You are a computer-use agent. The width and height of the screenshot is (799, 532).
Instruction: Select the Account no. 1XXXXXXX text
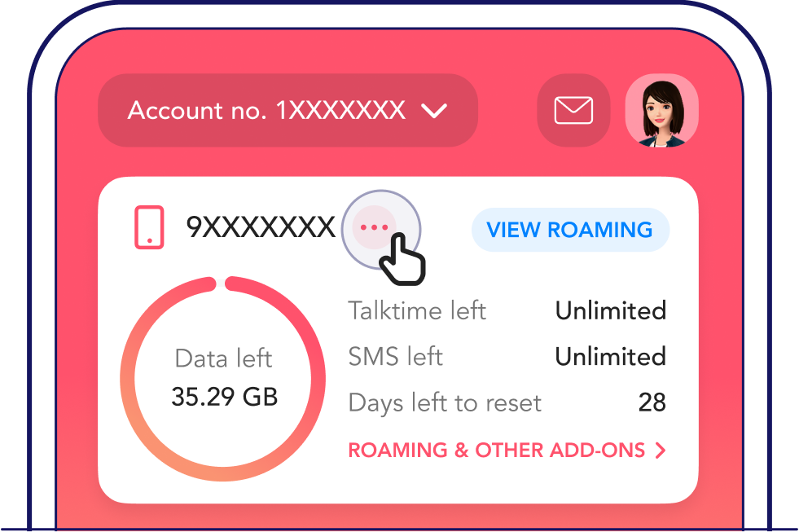click(266, 111)
